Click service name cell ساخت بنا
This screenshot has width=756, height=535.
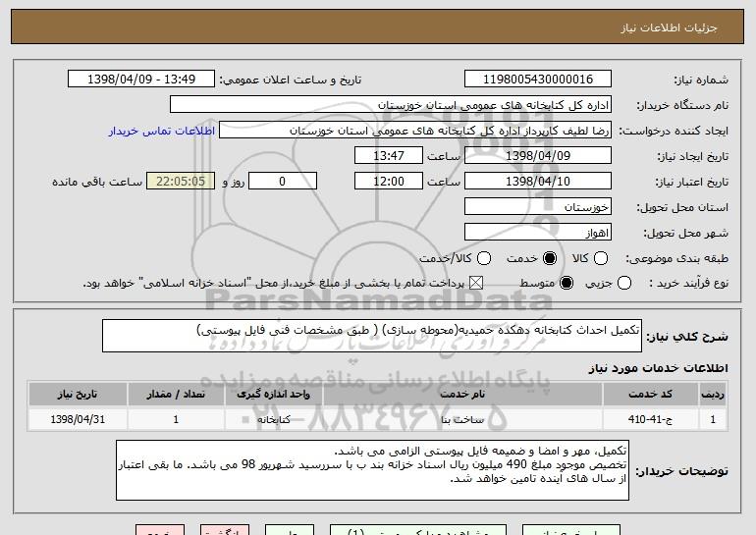tap(462, 419)
